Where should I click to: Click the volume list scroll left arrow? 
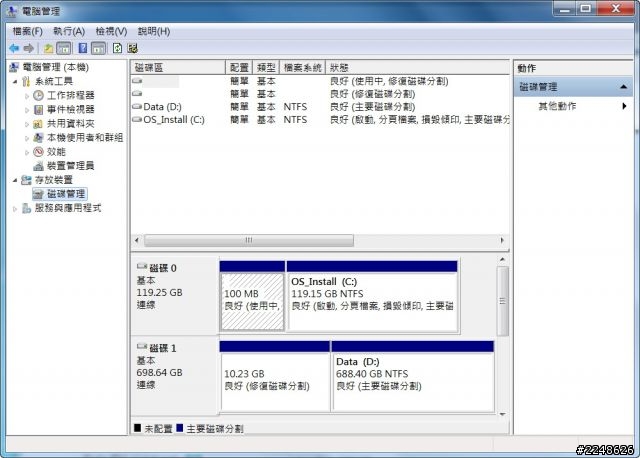[137, 240]
